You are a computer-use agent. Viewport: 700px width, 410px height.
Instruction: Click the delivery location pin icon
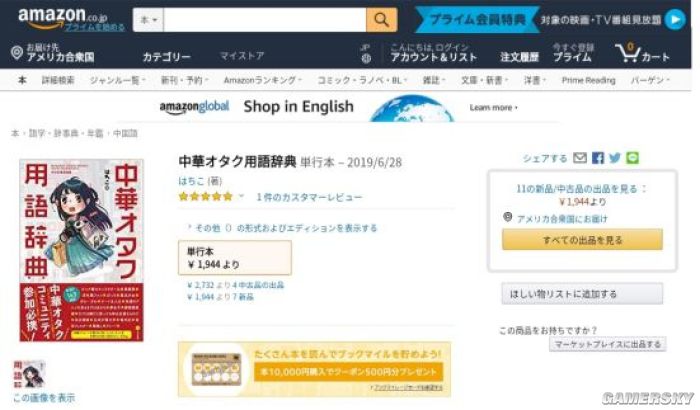[x=17, y=53]
